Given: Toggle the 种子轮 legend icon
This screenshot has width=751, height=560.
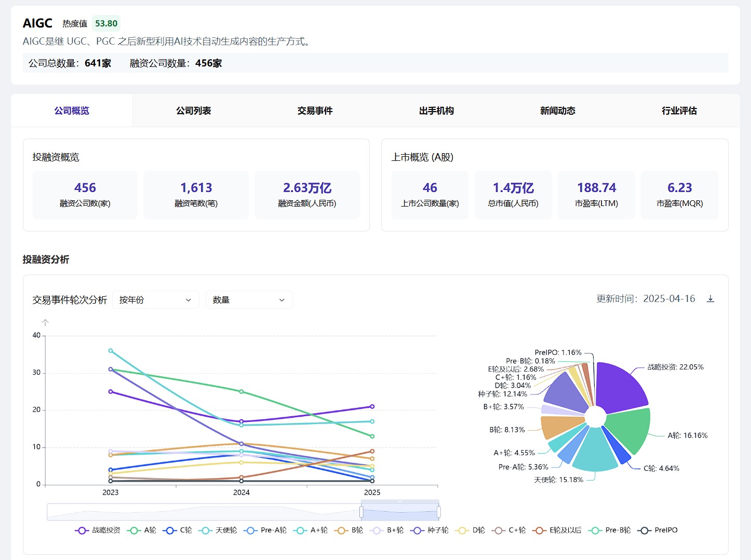Looking at the screenshot, I should (x=417, y=530).
